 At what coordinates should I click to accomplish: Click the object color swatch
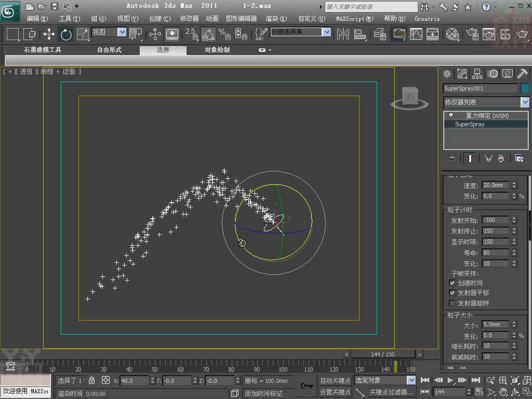[x=525, y=88]
